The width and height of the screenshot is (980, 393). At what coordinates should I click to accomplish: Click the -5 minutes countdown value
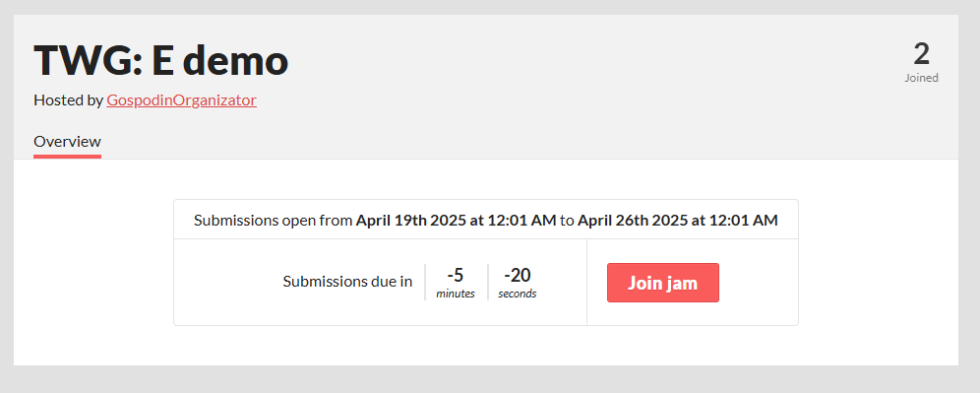click(456, 275)
